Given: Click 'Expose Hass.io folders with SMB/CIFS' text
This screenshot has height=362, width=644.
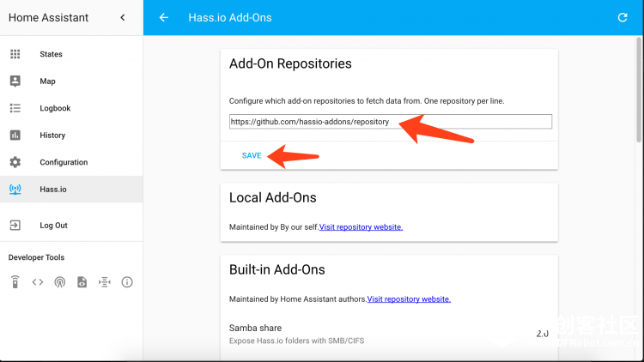Looking at the screenshot, I should tap(296, 341).
